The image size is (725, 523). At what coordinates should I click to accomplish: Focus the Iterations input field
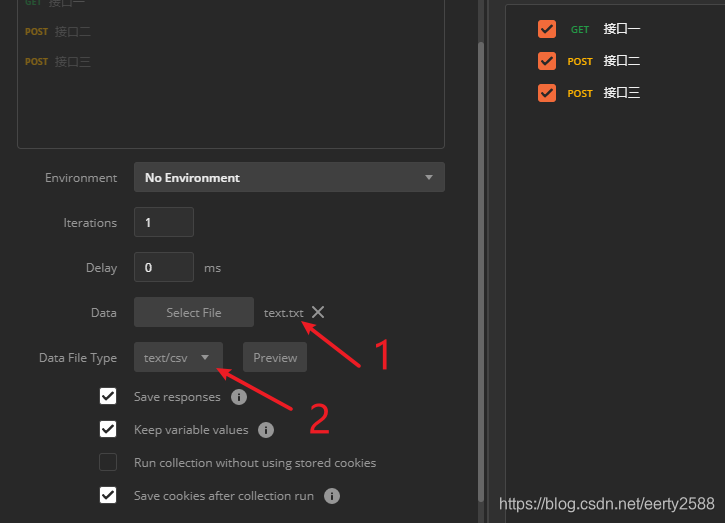[164, 222]
